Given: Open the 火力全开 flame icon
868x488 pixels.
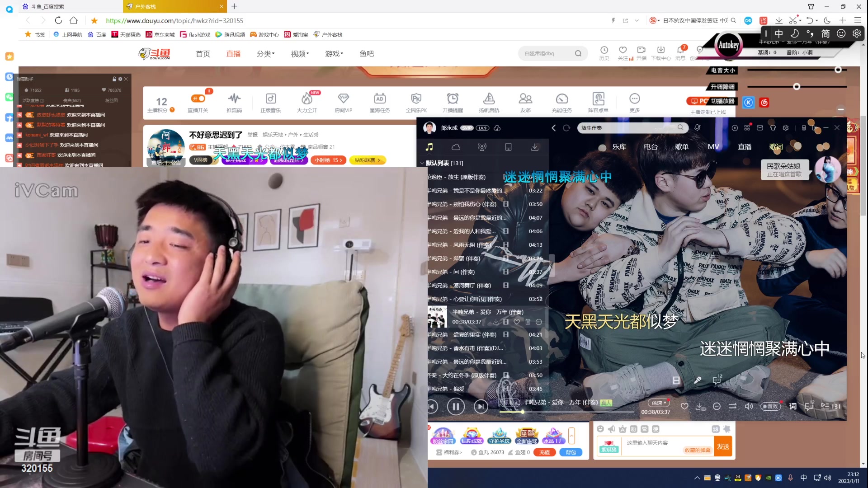Looking at the screenshot, I should 307,99.
